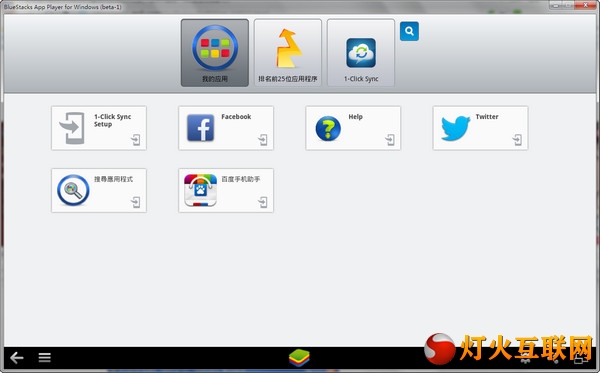600x373 pixels.
Task: Click the small arrow badge on Help tile
Action: coord(390,140)
